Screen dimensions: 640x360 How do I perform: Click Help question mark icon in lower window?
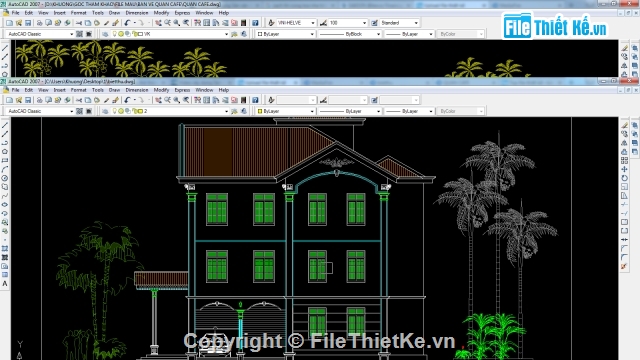click(255, 100)
